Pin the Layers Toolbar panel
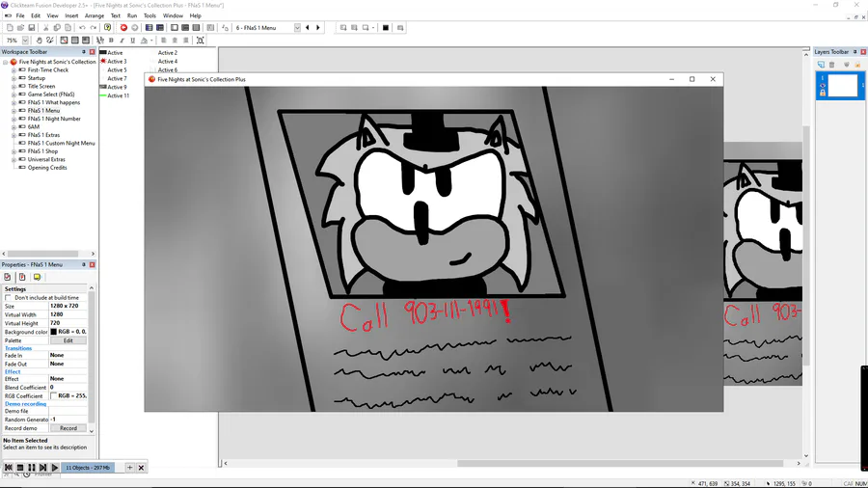868x488 pixels. click(854, 52)
